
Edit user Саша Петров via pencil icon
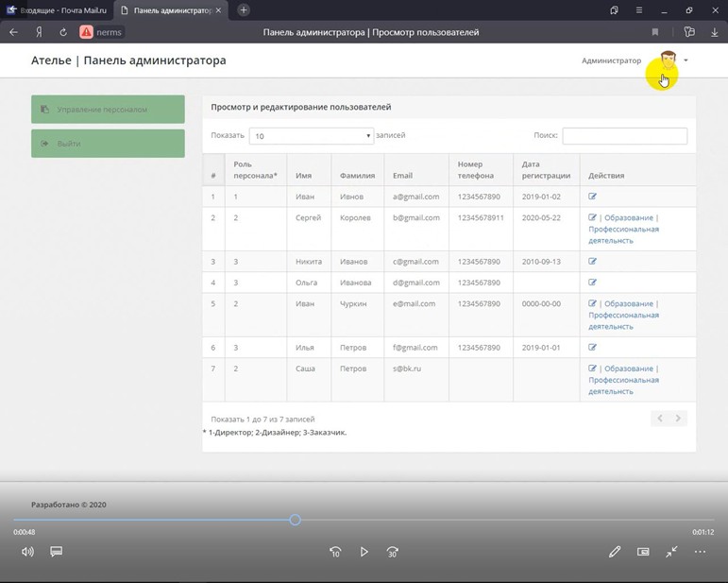pos(592,368)
